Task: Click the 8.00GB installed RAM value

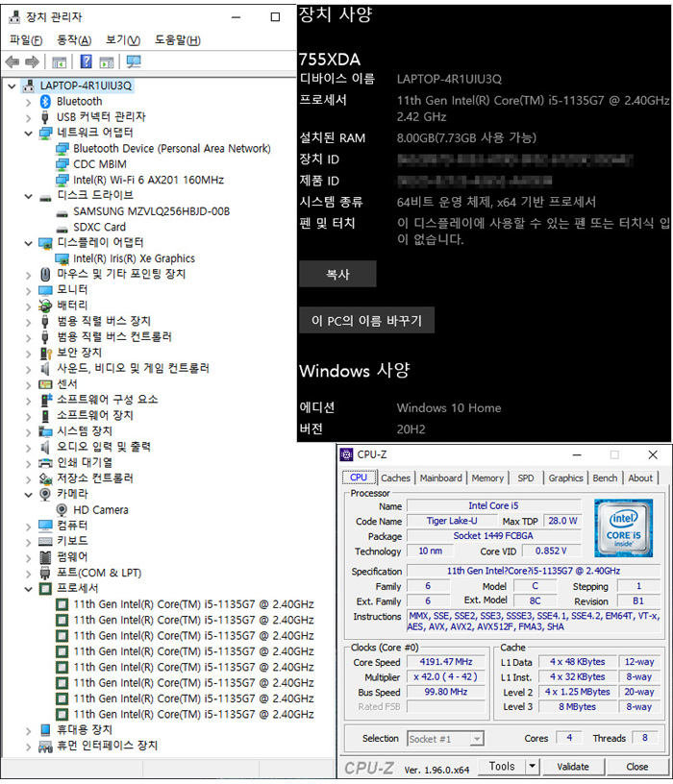Action: pos(466,137)
